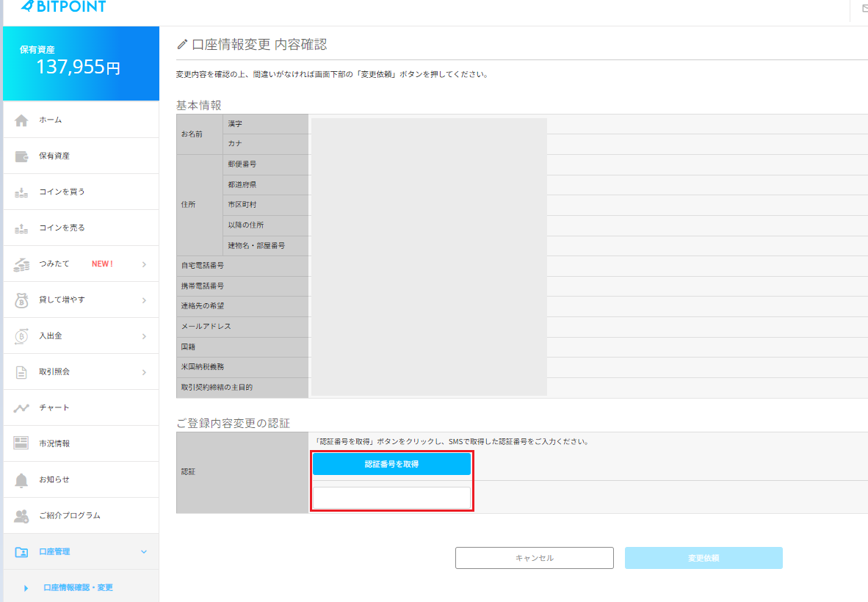868x602 pixels.
Task: Click the NEW! badge next to つみたて
Action: [102, 264]
